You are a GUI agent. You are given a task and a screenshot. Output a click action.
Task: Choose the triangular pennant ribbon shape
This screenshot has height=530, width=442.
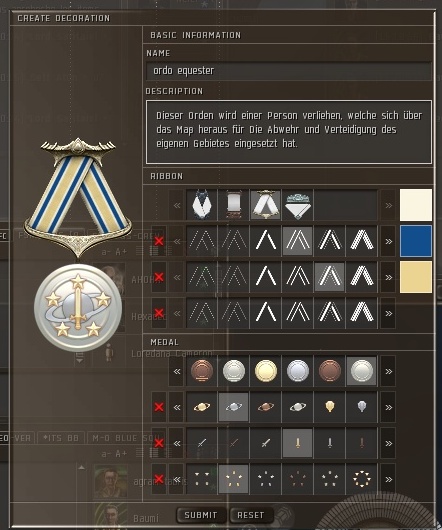[297, 205]
